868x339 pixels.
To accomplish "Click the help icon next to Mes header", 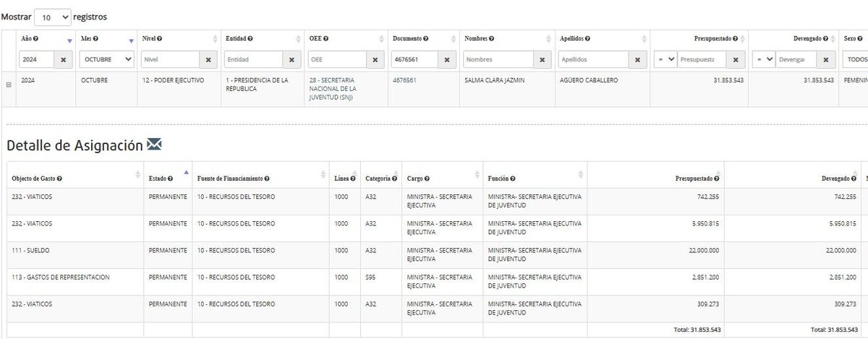I will [95, 38].
